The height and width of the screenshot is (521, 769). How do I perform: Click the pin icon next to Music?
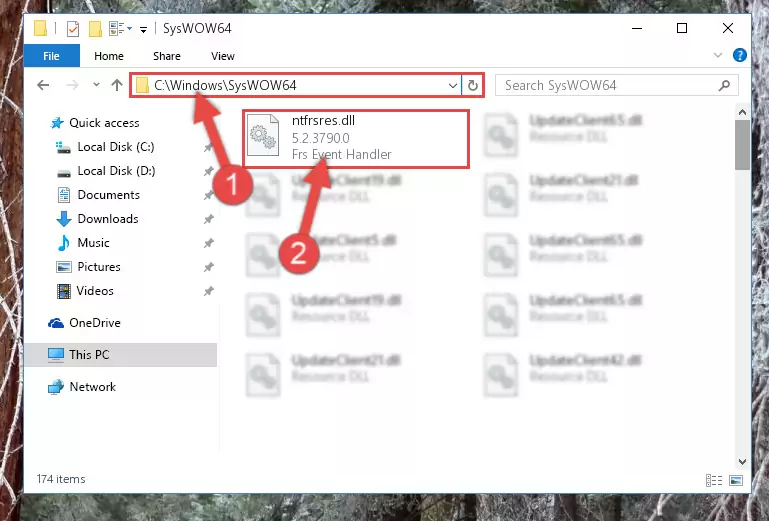click(x=208, y=243)
